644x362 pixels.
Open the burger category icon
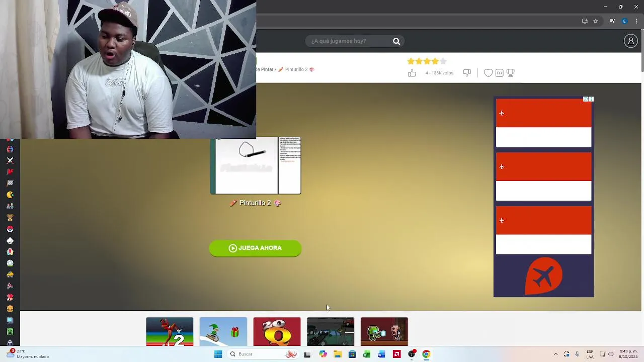pos(10,309)
